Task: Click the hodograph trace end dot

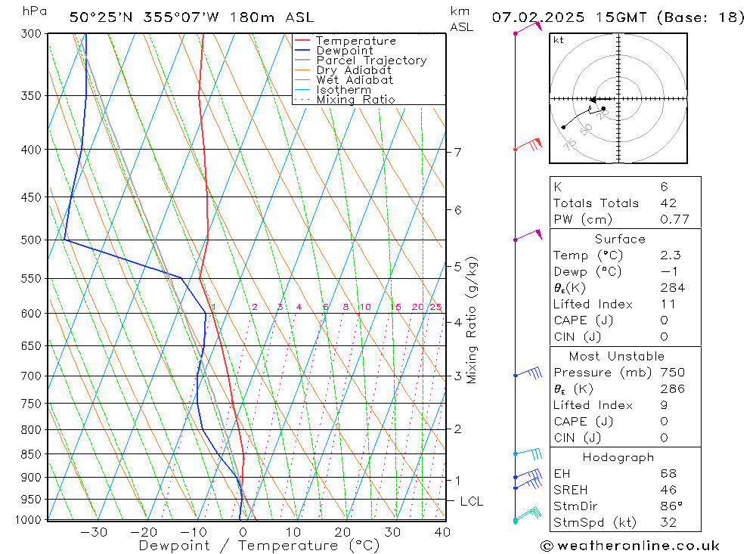Action: [x=564, y=127]
